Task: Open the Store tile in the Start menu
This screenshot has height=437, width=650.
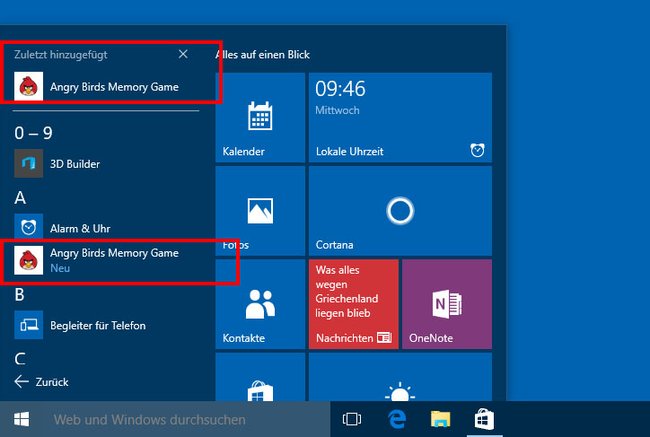Action: [x=260, y=377]
